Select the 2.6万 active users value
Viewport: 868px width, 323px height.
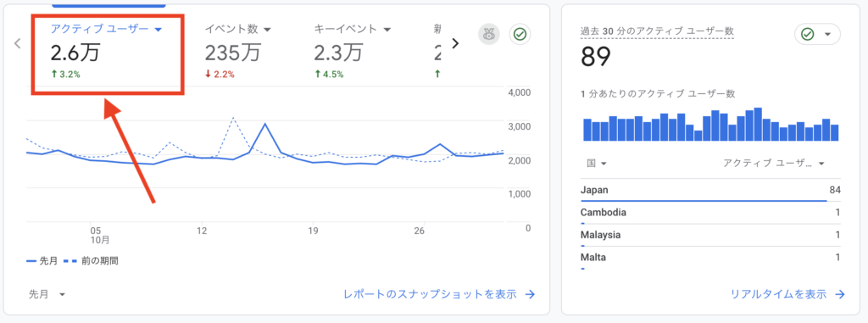75,53
